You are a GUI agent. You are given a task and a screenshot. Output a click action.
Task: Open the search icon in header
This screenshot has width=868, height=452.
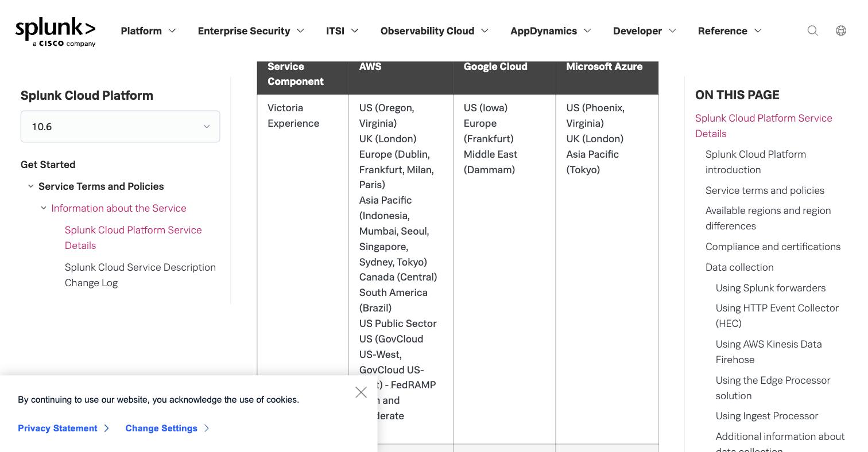(x=813, y=30)
